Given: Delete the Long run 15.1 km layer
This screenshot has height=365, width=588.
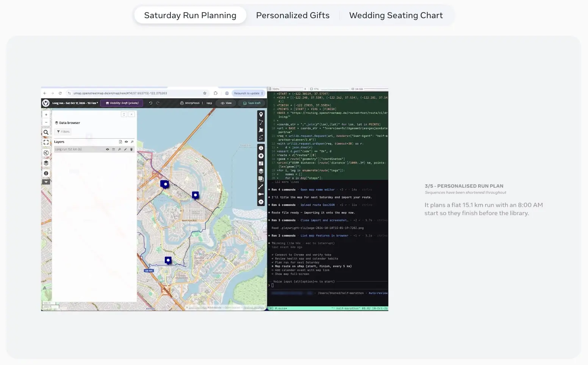Looking at the screenshot, I should click(x=131, y=149).
